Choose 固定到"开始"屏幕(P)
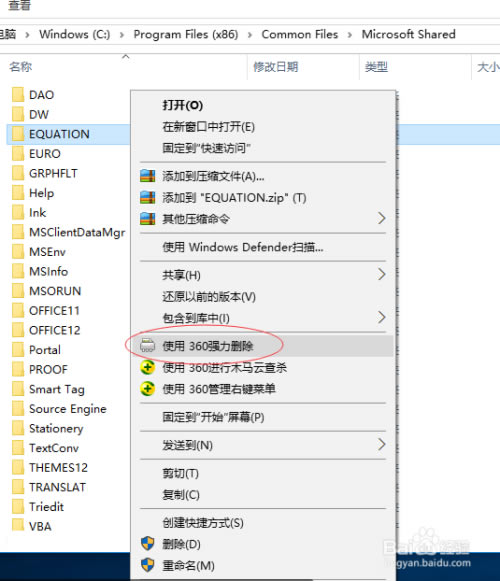The image size is (500, 581). click(213, 417)
